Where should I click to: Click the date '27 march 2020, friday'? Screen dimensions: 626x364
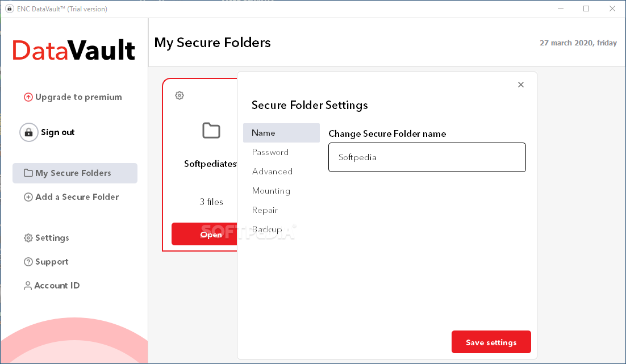tap(578, 43)
